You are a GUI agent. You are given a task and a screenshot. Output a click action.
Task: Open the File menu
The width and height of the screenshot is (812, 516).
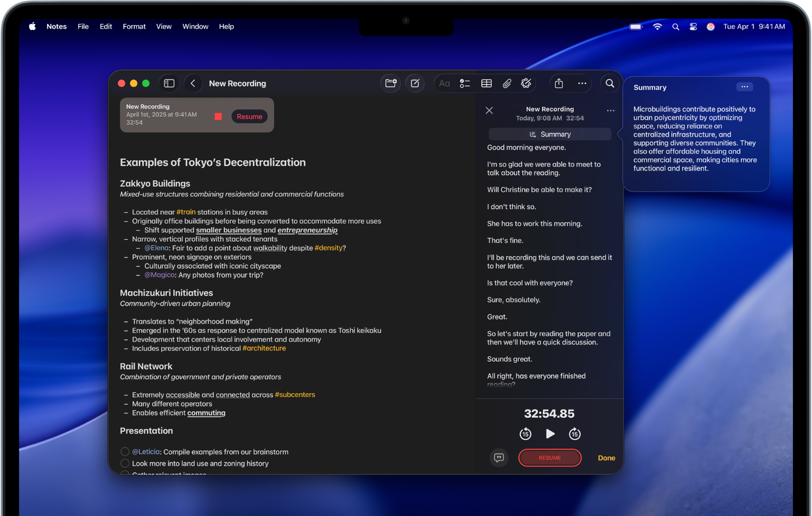pyautogui.click(x=83, y=27)
